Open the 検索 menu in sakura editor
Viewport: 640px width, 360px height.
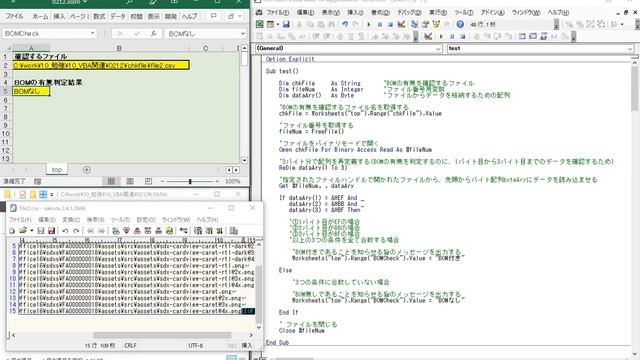coord(95,220)
